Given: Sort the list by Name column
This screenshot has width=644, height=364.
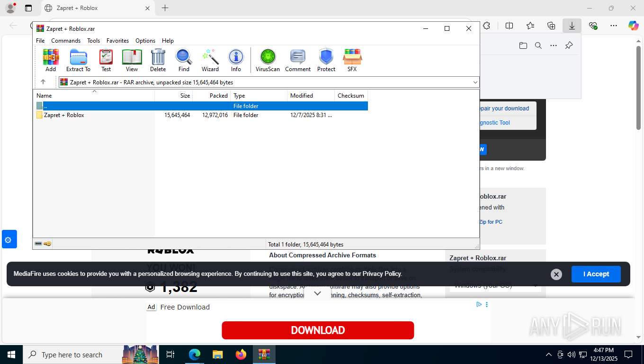Looking at the screenshot, I should click(x=94, y=95).
